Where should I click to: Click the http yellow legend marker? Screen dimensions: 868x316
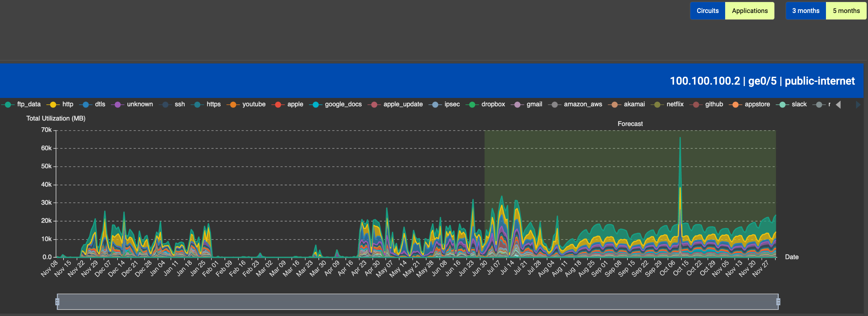pyautogui.click(x=53, y=104)
